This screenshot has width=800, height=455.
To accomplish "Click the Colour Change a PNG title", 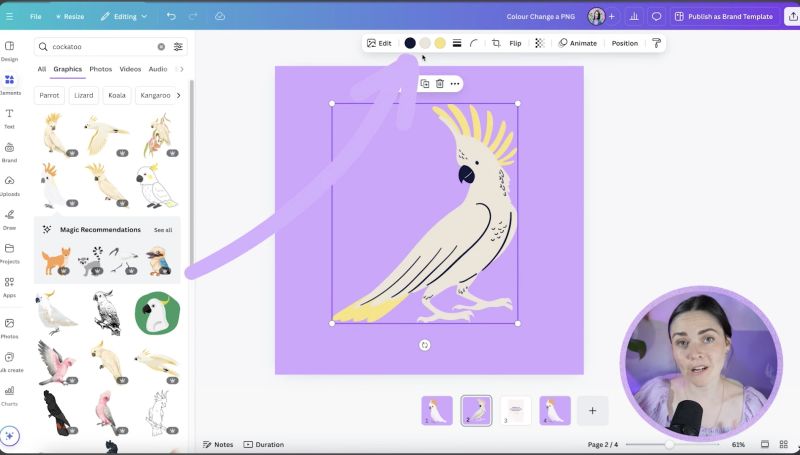I will pos(540,16).
